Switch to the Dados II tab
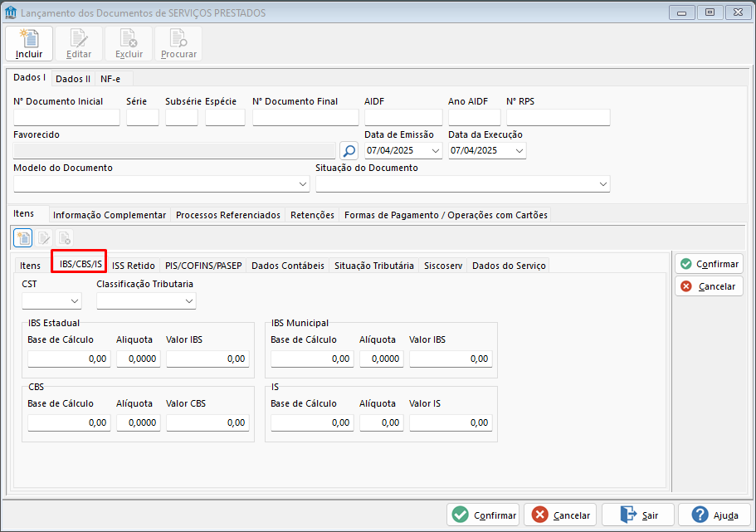756x532 pixels. (73, 79)
